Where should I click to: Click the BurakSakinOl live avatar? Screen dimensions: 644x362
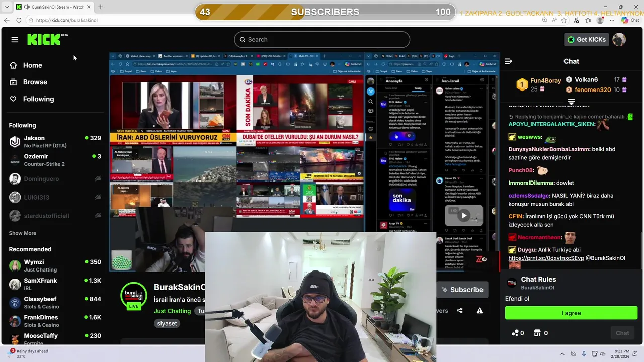click(133, 296)
